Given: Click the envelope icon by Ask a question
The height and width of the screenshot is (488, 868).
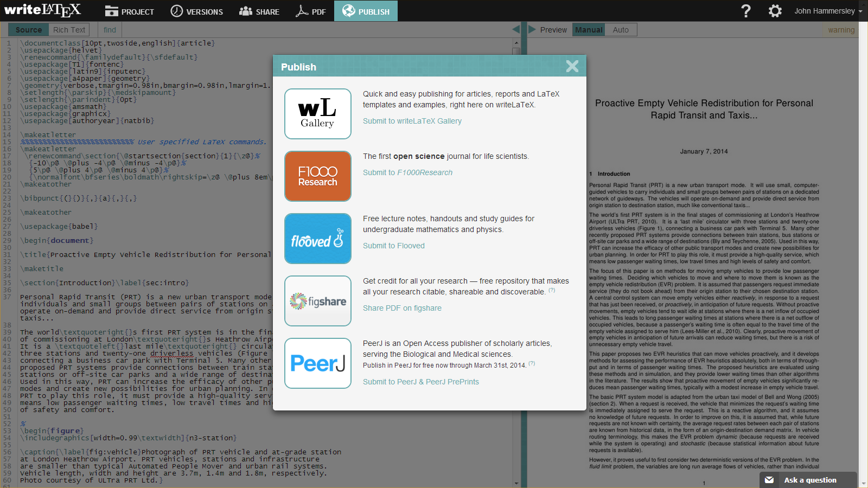Looking at the screenshot, I should (769, 480).
